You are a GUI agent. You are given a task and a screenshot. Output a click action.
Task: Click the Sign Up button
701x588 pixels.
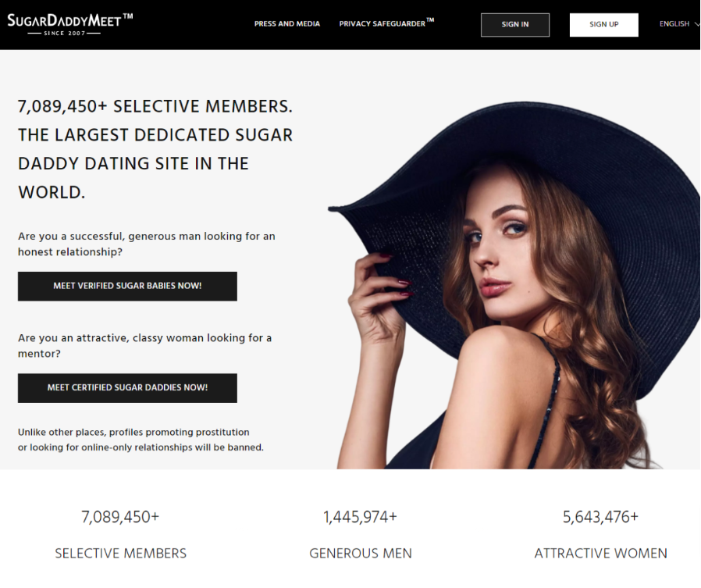point(604,24)
